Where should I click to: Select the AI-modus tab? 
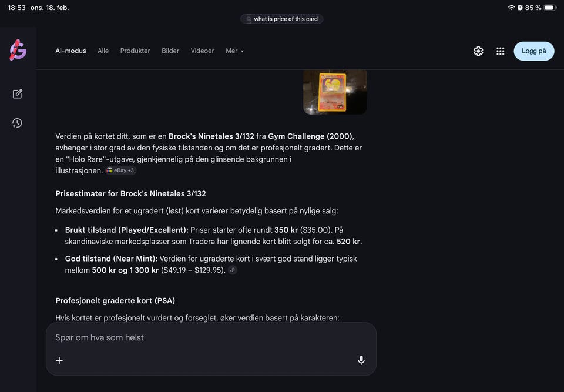[70, 51]
